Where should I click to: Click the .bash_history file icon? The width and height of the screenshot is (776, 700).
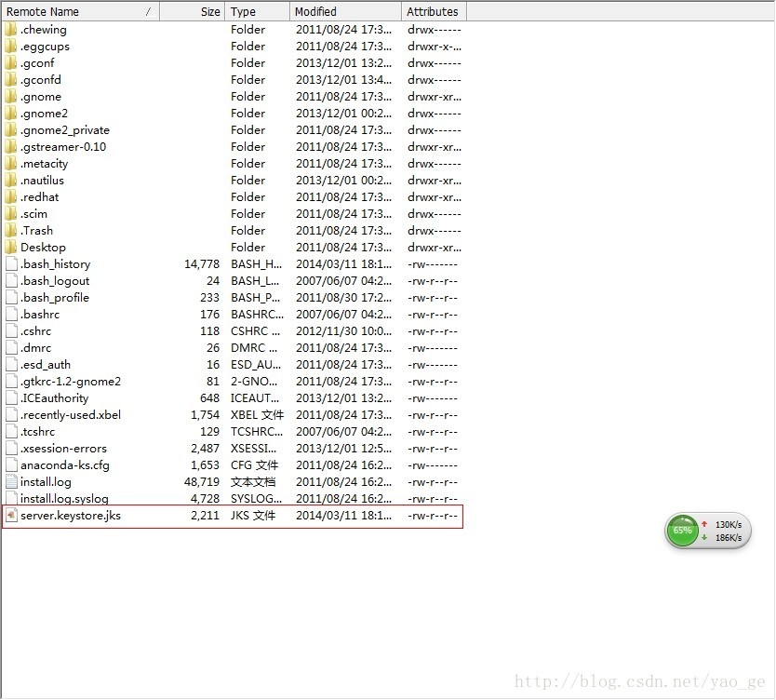[x=11, y=264]
